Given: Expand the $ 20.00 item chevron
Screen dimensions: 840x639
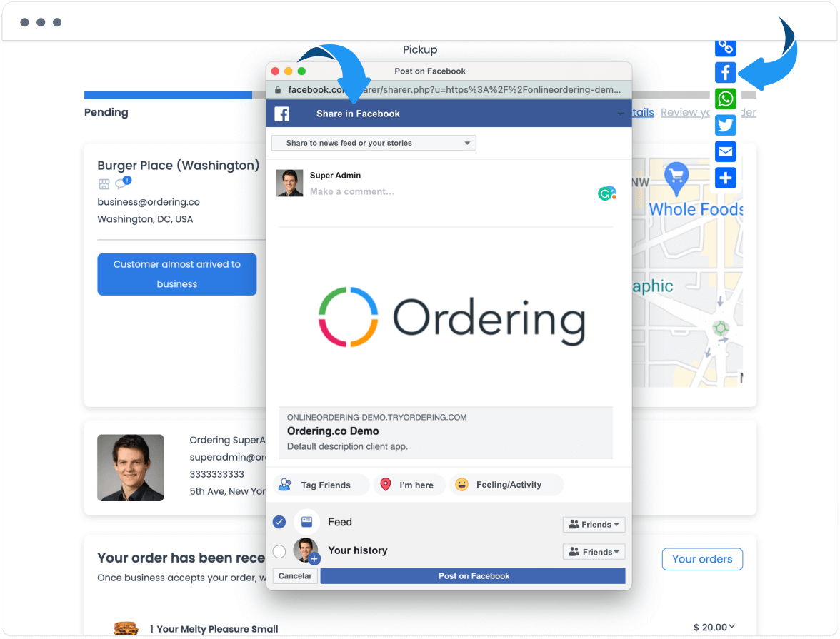Looking at the screenshot, I should [x=731, y=626].
